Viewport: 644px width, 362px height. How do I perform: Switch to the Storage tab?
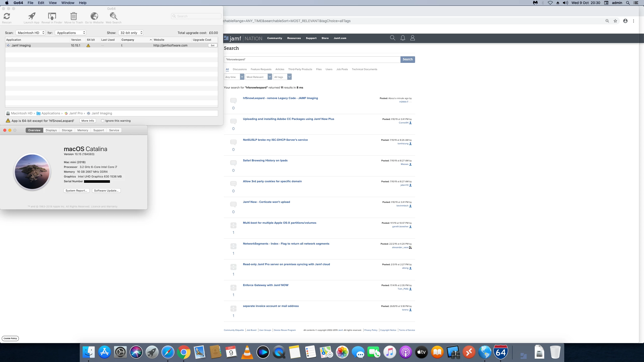click(67, 130)
